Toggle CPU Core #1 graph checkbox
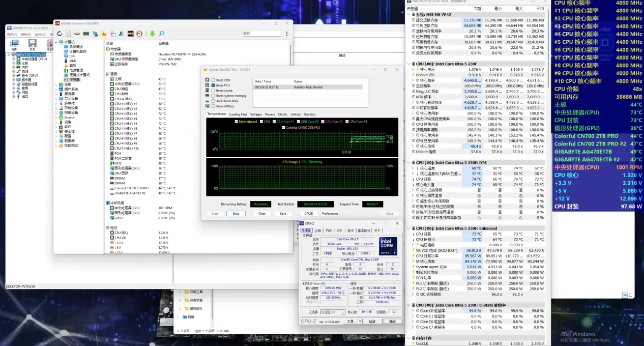Image resolution: width=644 pixels, height=346 pixels. tap(275, 122)
